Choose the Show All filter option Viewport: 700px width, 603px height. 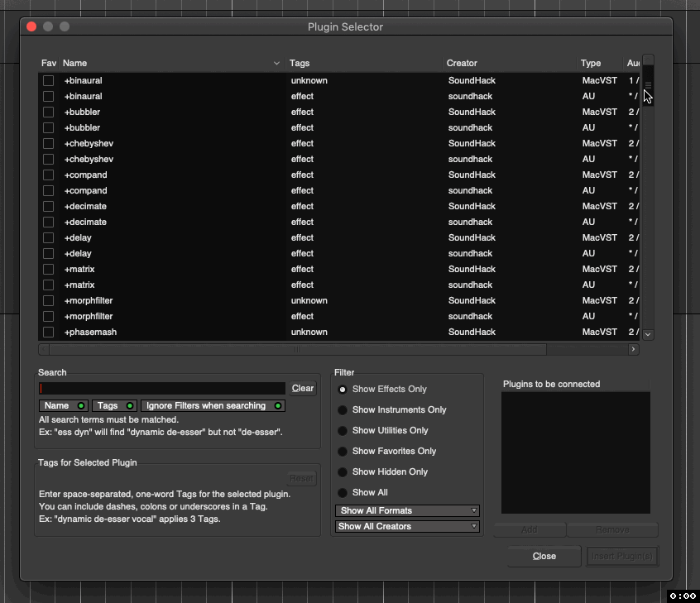pos(341,492)
